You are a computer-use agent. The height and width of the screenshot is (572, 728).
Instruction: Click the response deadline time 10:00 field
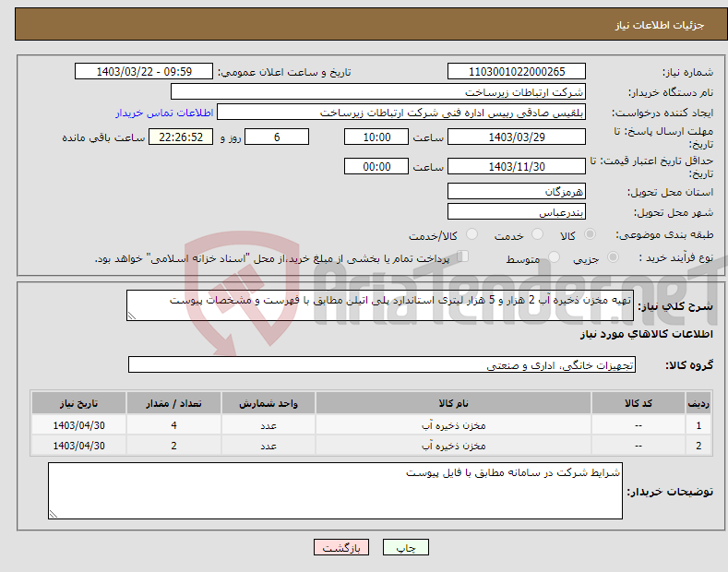coord(376,137)
